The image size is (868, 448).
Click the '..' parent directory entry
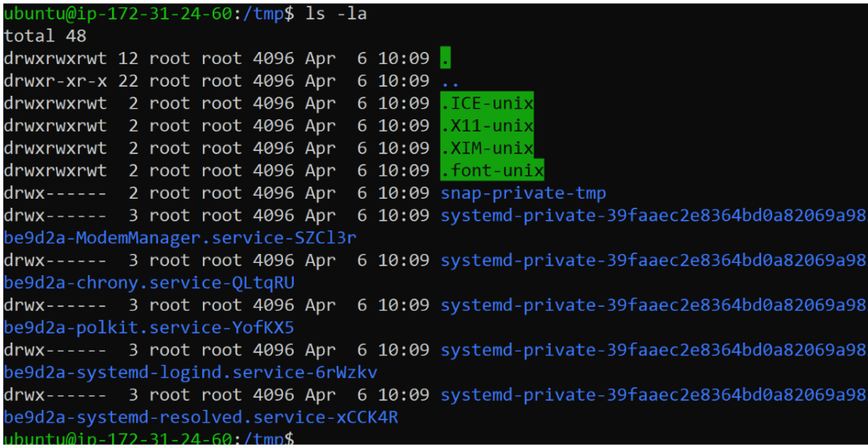[x=450, y=81]
